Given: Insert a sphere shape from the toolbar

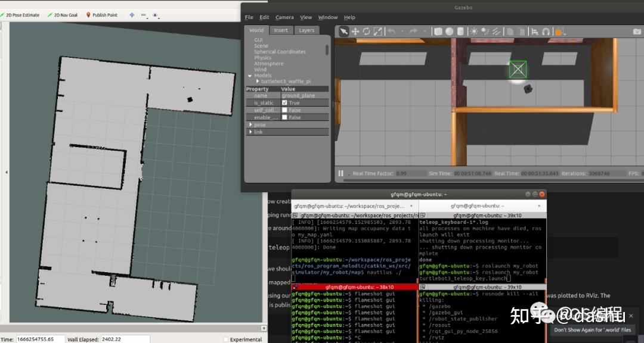Looking at the screenshot, I should [450, 32].
